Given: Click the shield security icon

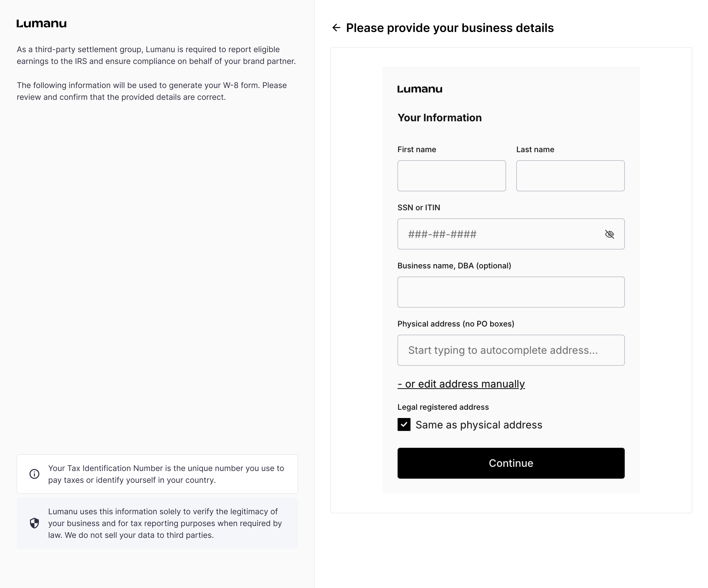Looking at the screenshot, I should 34,523.
